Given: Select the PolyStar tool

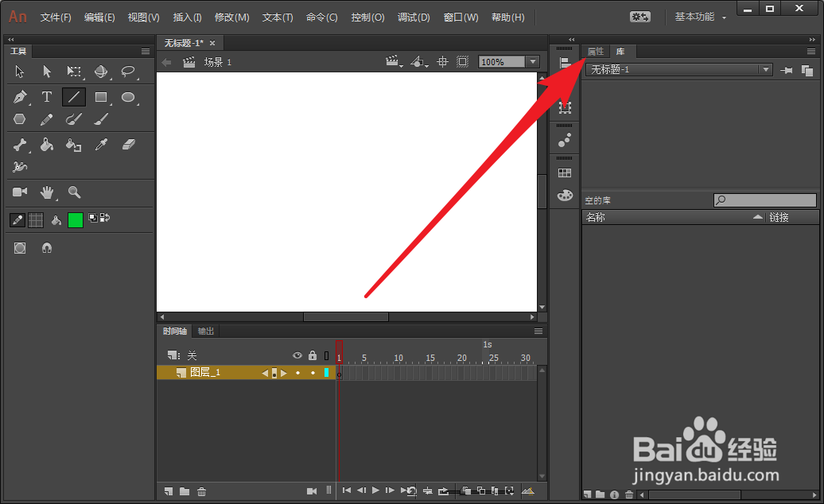Looking at the screenshot, I should click(x=19, y=119).
